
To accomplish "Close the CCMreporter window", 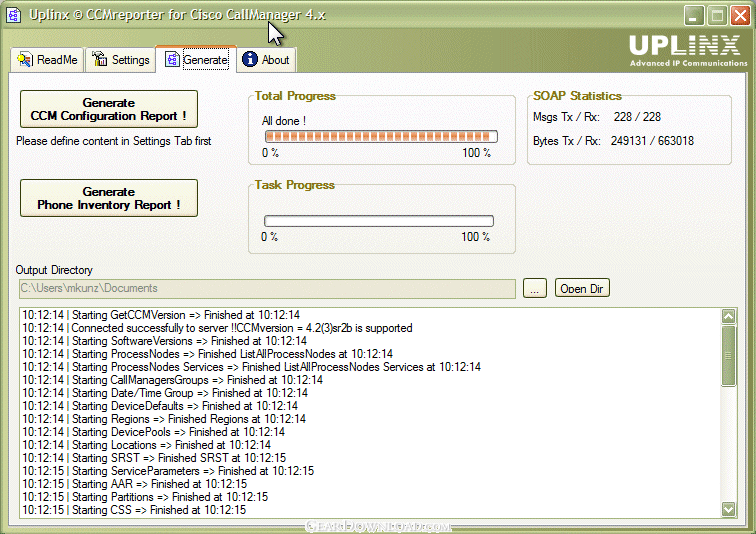I will tap(740, 15).
